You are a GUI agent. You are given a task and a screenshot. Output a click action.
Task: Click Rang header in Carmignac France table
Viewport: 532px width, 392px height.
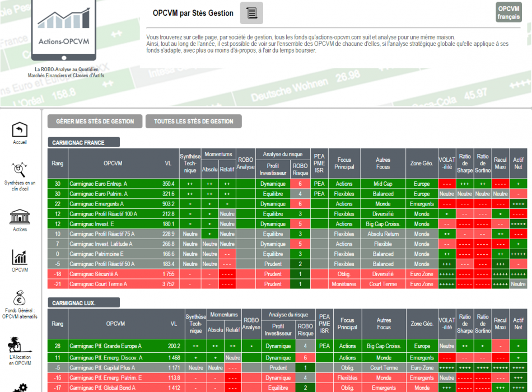(58, 164)
